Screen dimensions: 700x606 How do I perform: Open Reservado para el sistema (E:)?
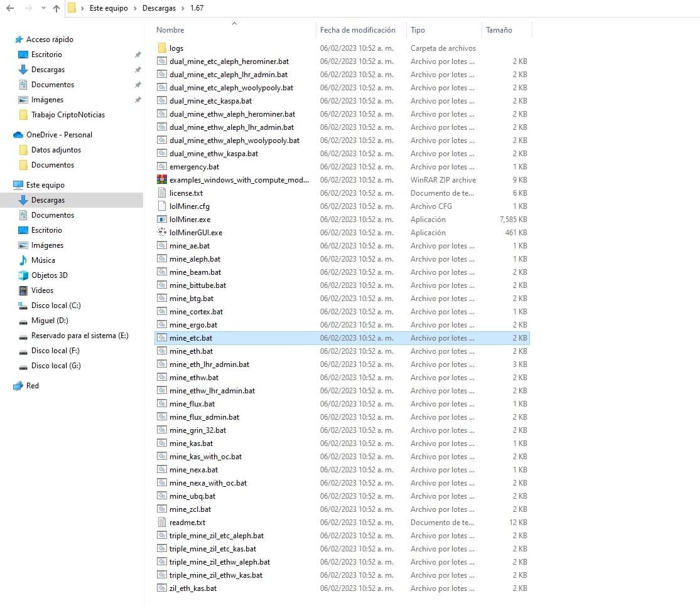click(80, 336)
